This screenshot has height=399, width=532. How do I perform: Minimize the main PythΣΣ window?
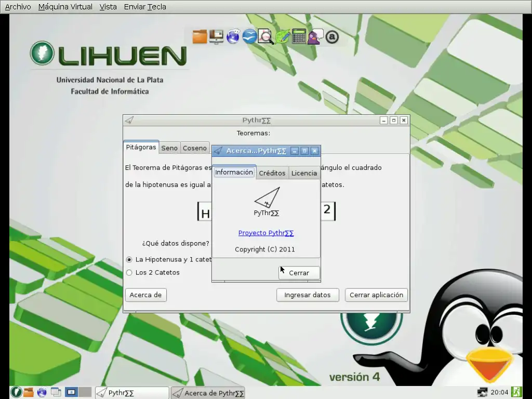pyautogui.click(x=384, y=121)
